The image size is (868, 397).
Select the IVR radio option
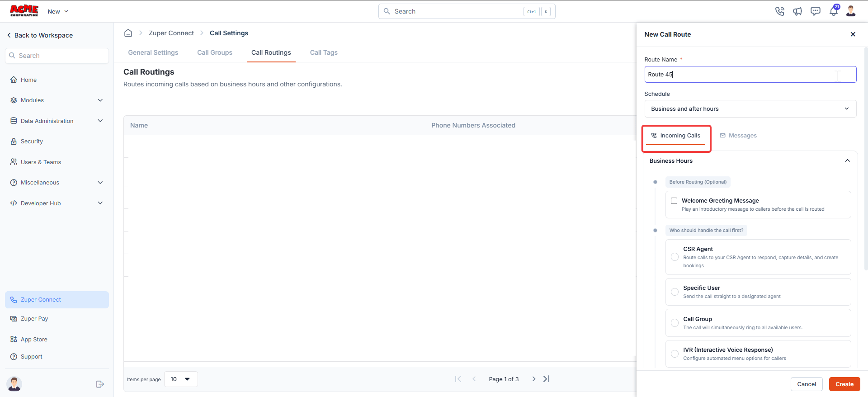pos(675,354)
